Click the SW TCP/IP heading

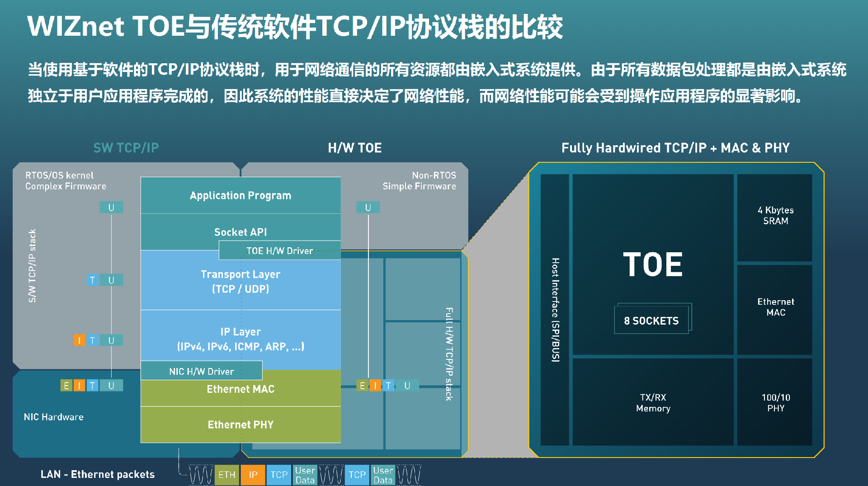(126, 148)
